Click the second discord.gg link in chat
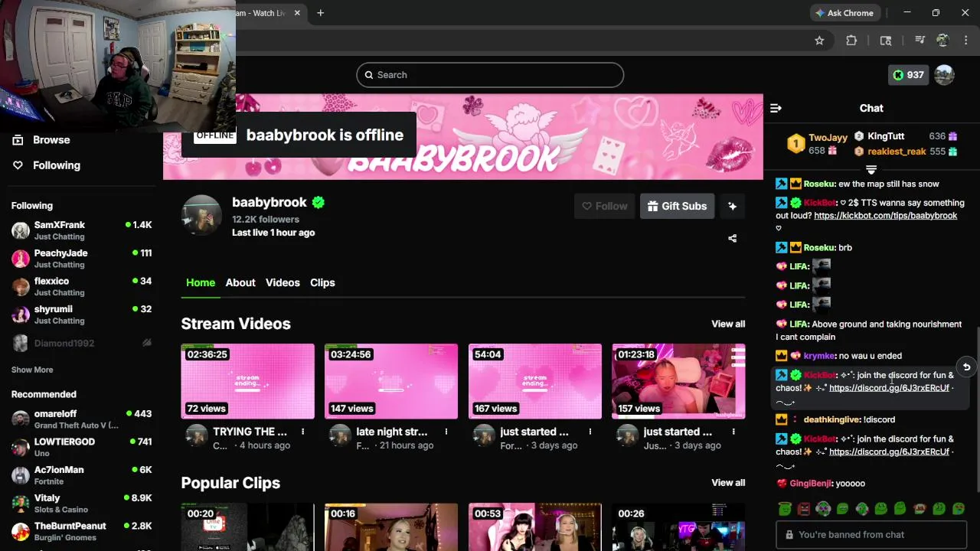The height and width of the screenshot is (551, 980). coord(889,452)
